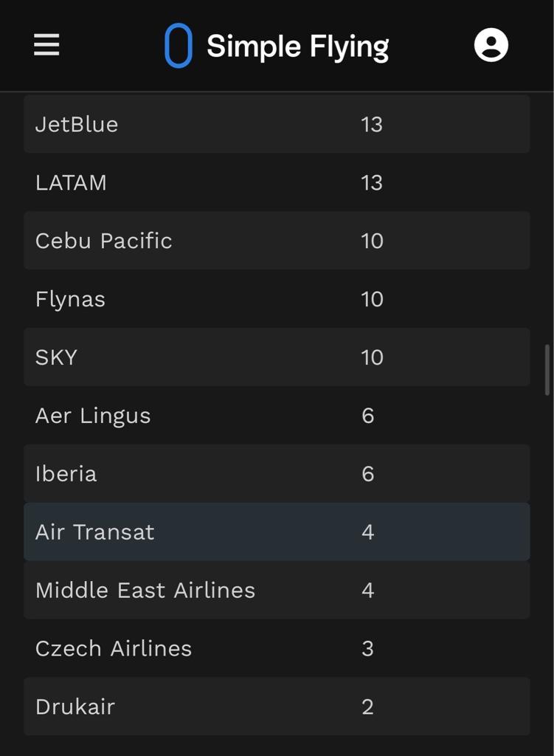This screenshot has width=554, height=756.
Task: Tap the Flynas airline row
Action: [x=277, y=299]
